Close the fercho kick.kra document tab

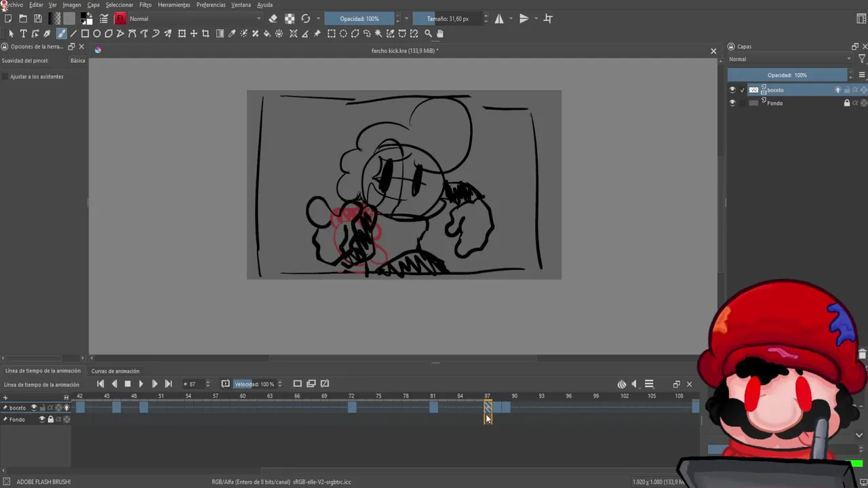coord(713,51)
